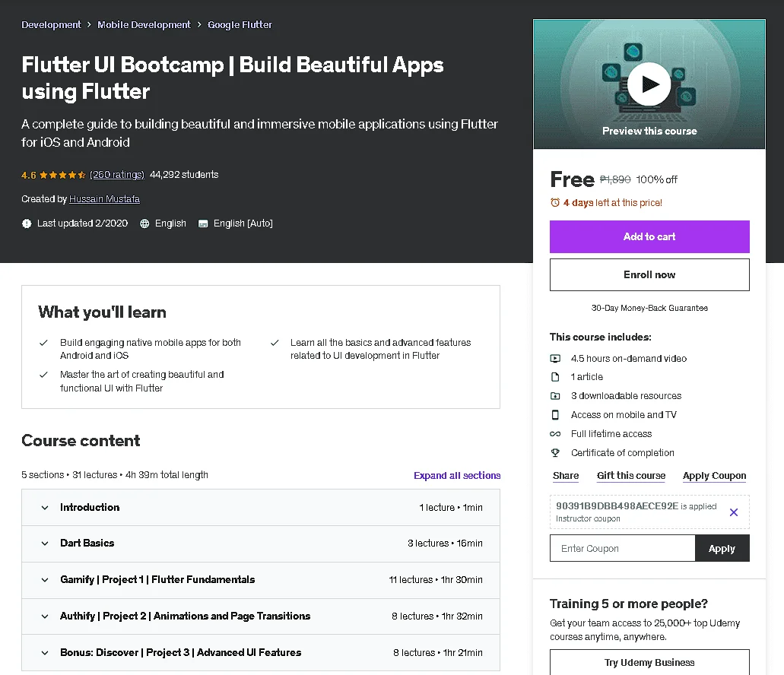Image resolution: width=784 pixels, height=675 pixels.
Task: Click the Free price label
Action: pyautogui.click(x=572, y=179)
